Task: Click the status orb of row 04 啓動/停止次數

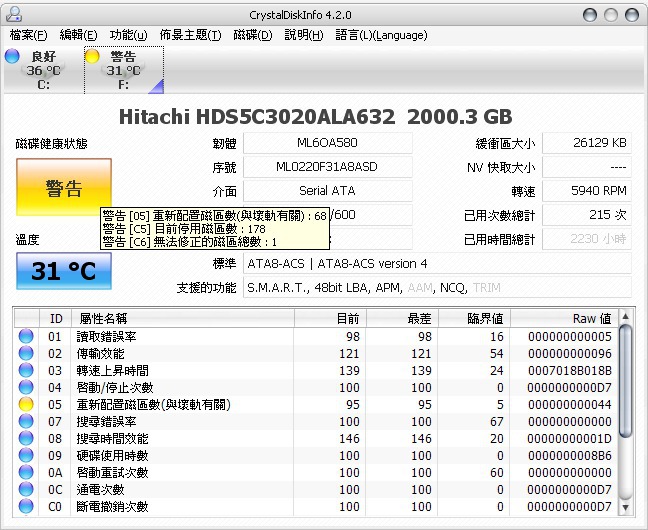Action: click(x=26, y=387)
